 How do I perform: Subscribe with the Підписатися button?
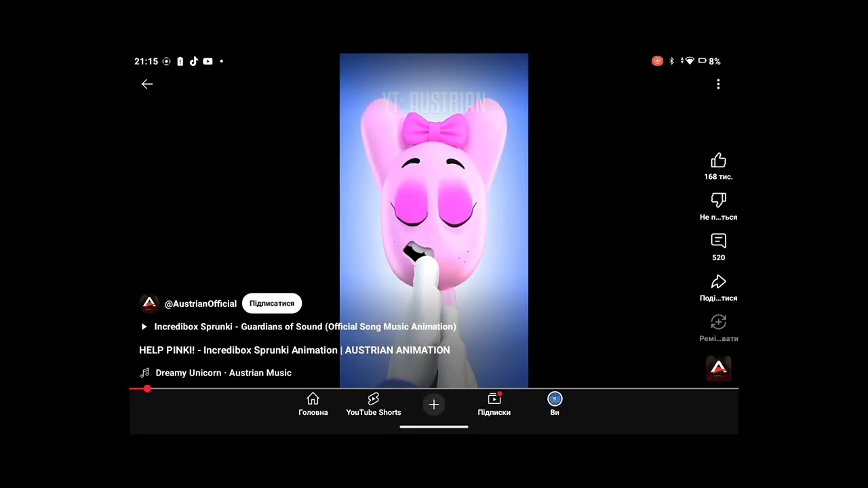coord(272,304)
